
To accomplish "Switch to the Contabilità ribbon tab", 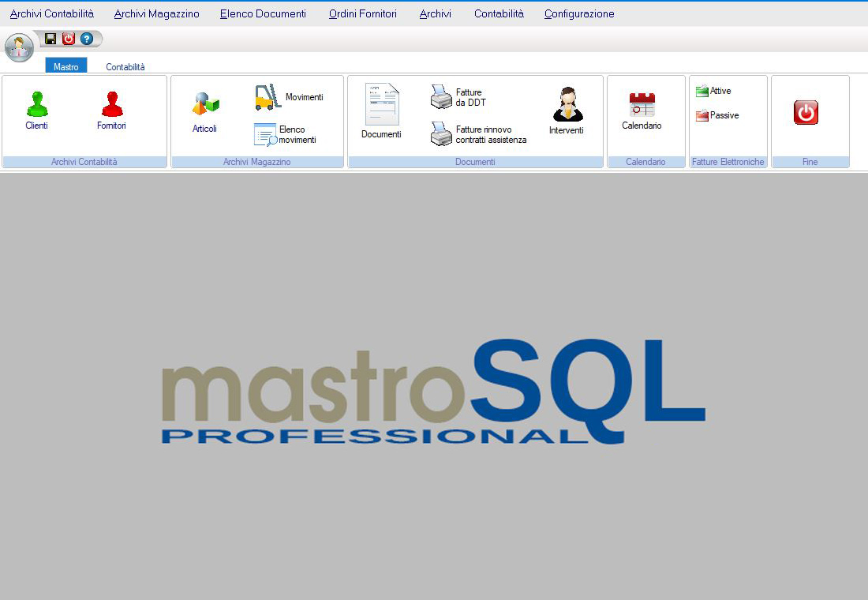I will click(x=125, y=66).
